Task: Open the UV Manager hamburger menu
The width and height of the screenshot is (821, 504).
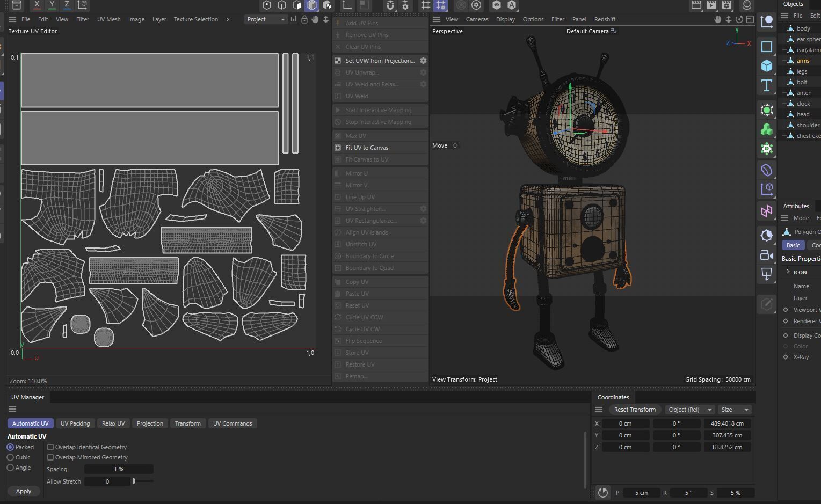Action: pos(12,409)
